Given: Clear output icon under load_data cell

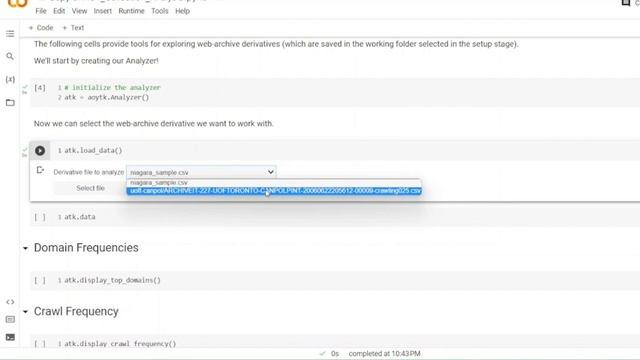Looking at the screenshot, I should (40, 170).
